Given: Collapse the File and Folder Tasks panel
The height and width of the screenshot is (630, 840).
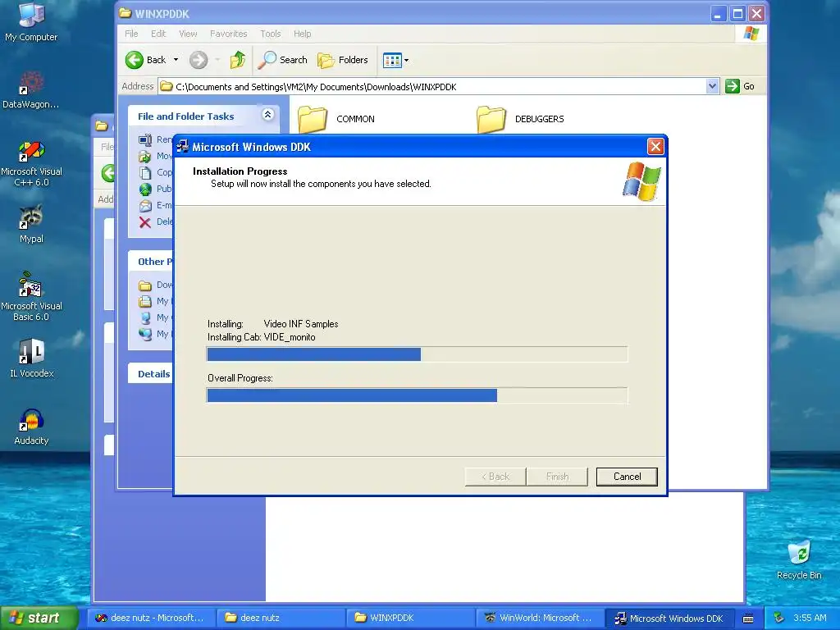Looking at the screenshot, I should coord(267,115).
